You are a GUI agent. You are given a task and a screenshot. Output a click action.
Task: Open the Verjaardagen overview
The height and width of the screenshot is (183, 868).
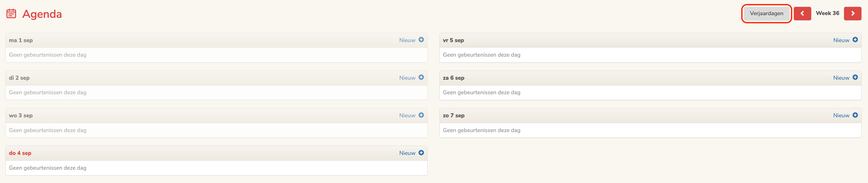(766, 14)
